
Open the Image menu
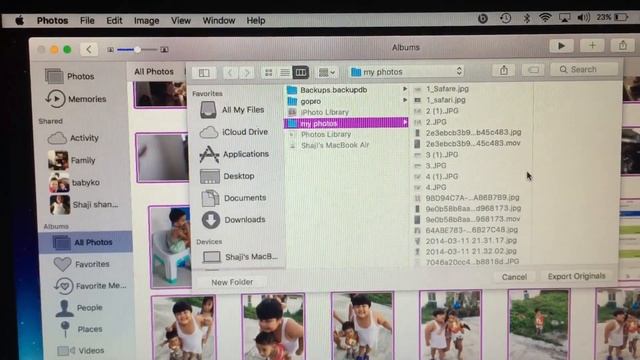[x=147, y=20]
